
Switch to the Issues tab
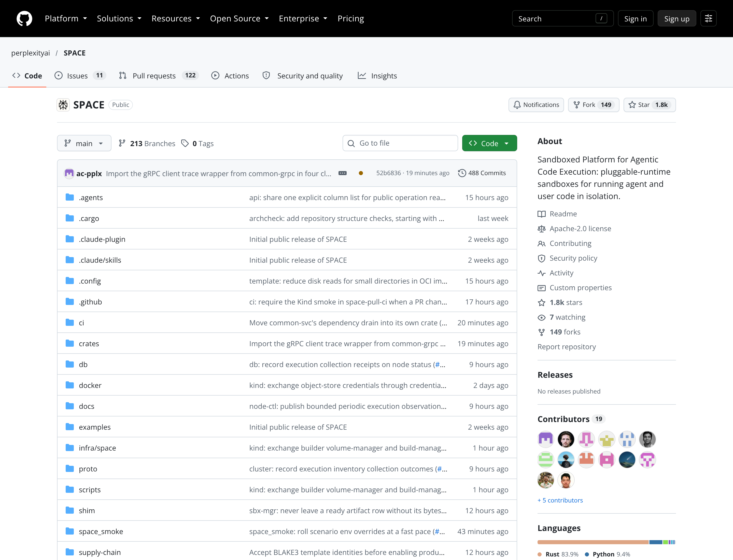point(80,76)
